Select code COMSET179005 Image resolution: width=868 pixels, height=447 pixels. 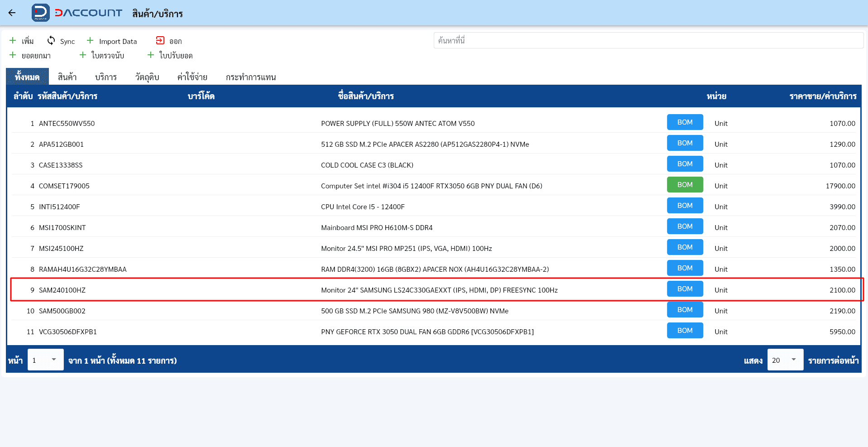64,186
